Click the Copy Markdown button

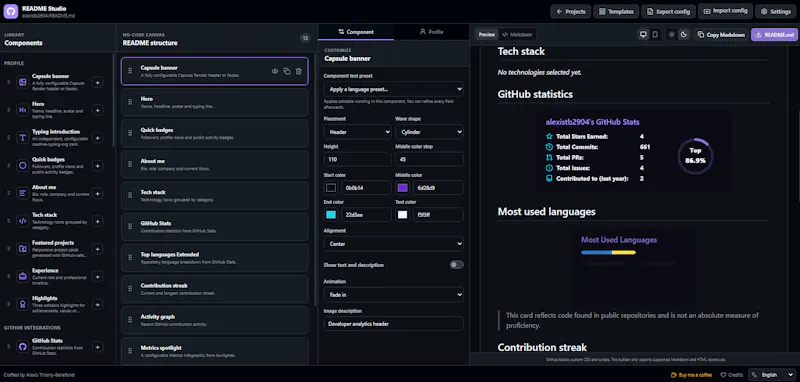point(721,35)
